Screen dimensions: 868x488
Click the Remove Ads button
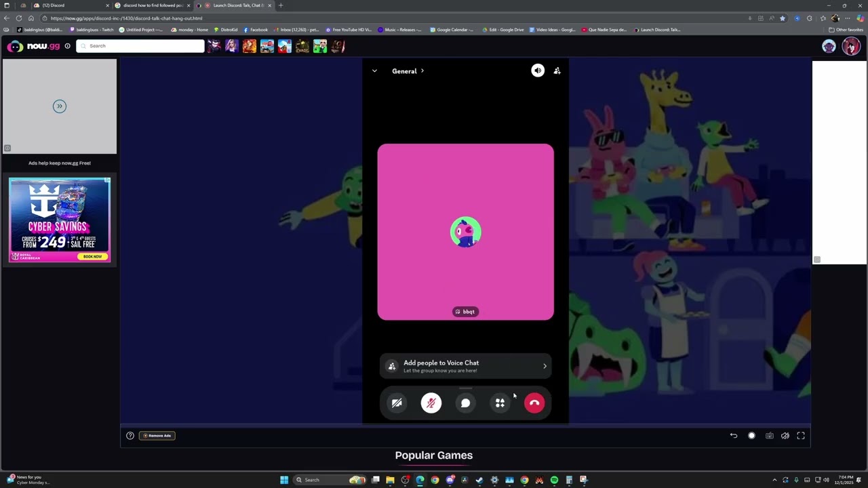tap(157, 436)
